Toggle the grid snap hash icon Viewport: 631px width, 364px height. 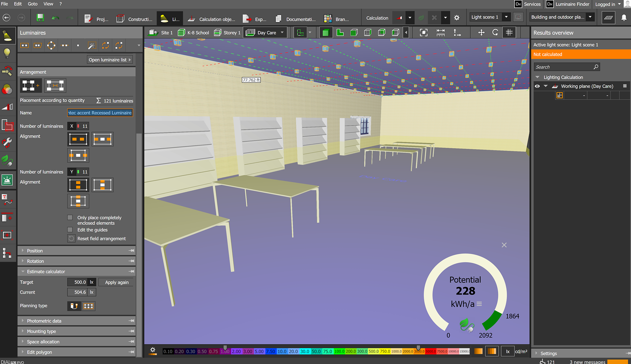pyautogui.click(x=509, y=32)
